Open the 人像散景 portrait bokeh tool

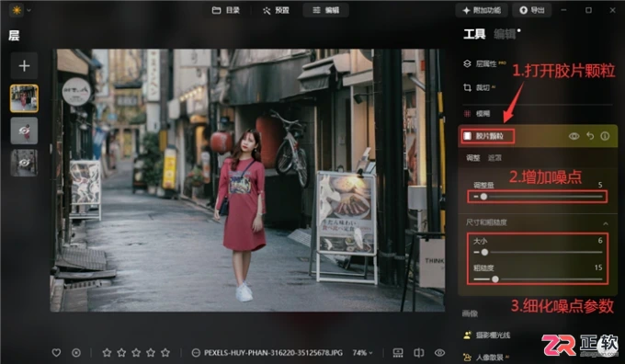tap(485, 358)
